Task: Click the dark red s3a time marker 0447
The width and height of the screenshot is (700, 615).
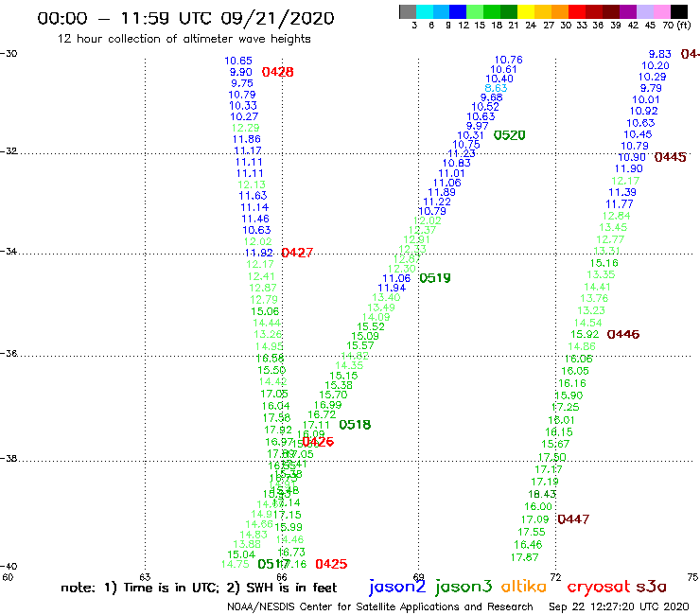Action: [x=573, y=519]
